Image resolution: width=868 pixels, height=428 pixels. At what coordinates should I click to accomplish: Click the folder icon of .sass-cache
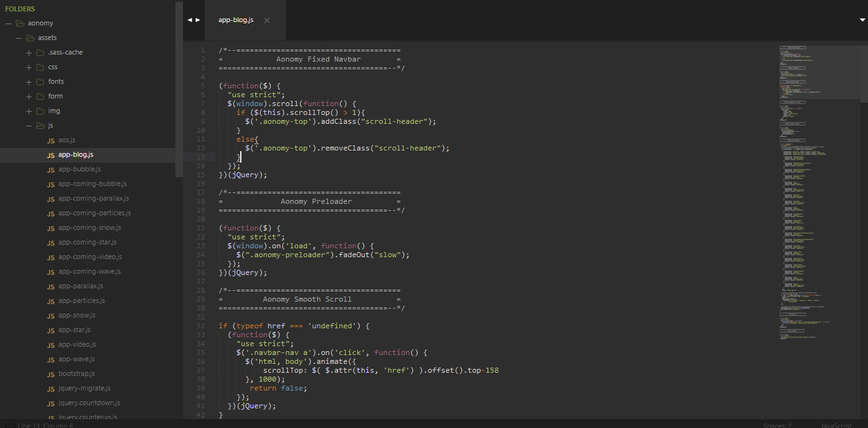coord(41,53)
